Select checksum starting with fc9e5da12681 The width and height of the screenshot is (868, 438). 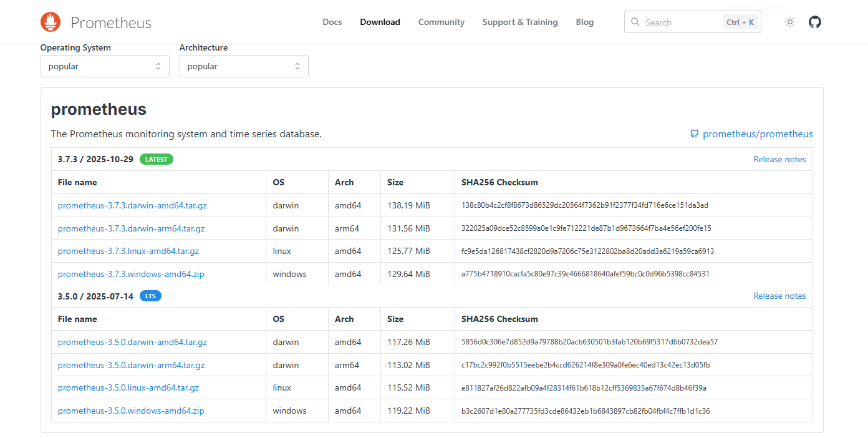(587, 251)
